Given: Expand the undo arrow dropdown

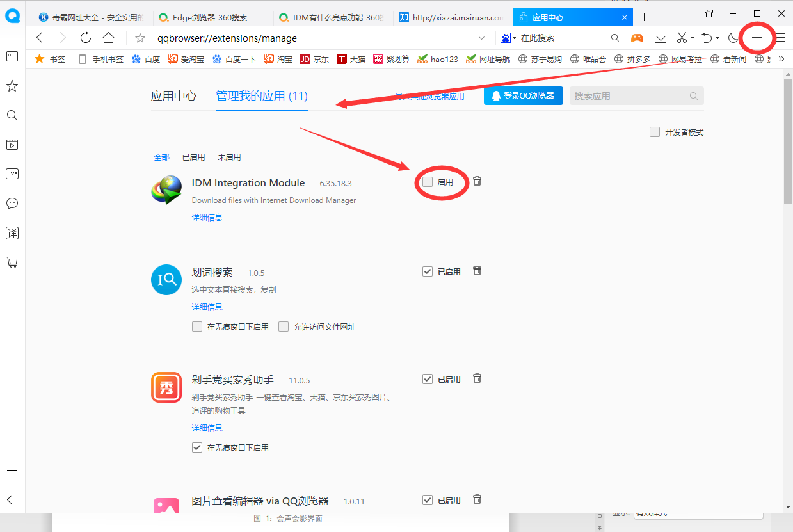Looking at the screenshot, I should [x=717, y=38].
